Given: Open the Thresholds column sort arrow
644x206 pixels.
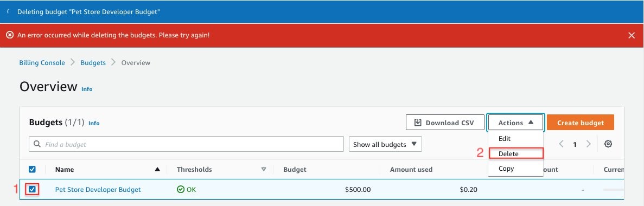Looking at the screenshot, I should [264, 169].
